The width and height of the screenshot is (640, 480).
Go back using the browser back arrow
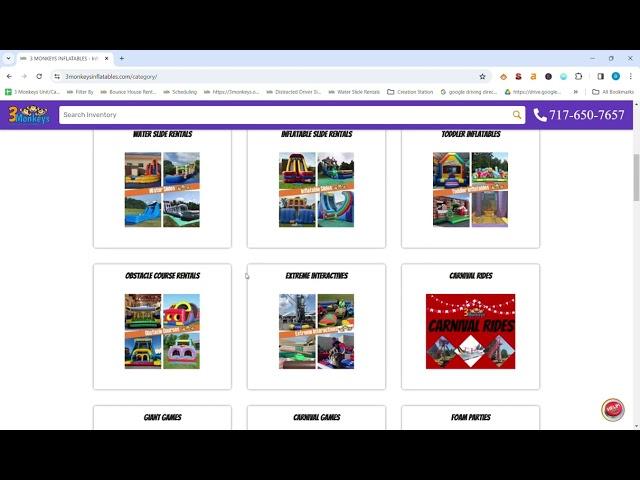[x=9, y=76]
